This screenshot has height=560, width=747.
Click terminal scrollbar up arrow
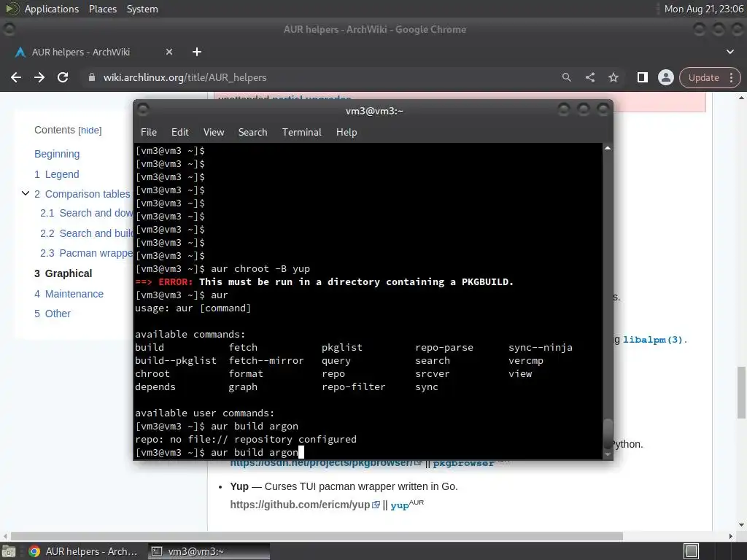(x=608, y=149)
